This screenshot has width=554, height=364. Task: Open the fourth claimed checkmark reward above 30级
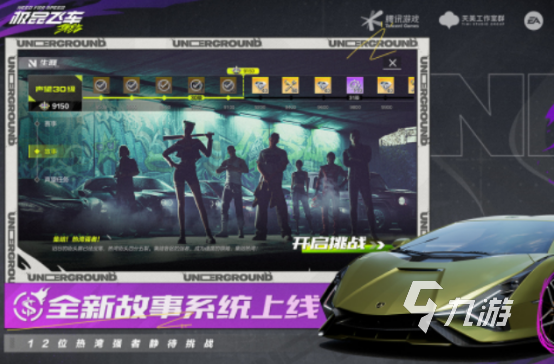pos(196,85)
